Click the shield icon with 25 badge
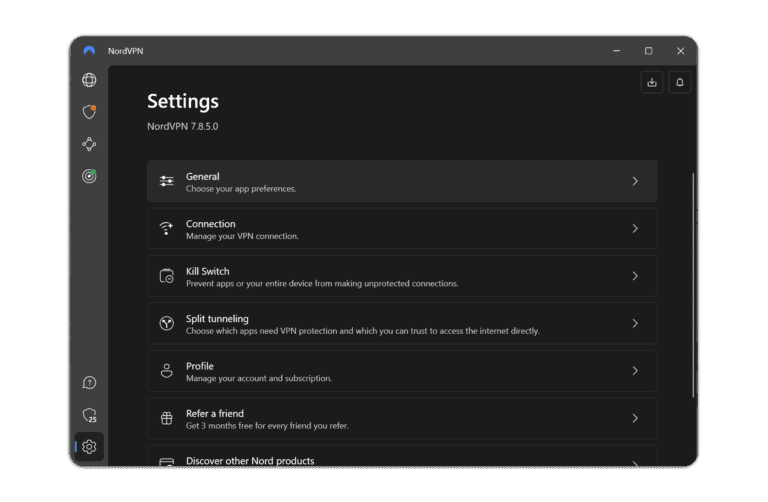 tap(89, 415)
